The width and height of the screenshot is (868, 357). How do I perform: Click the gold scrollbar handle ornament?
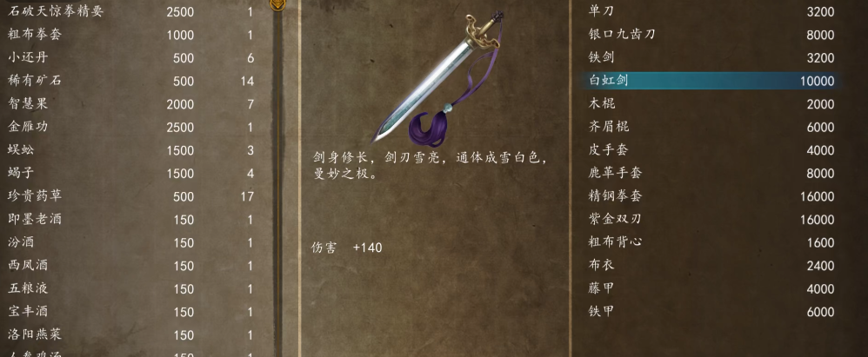277,5
